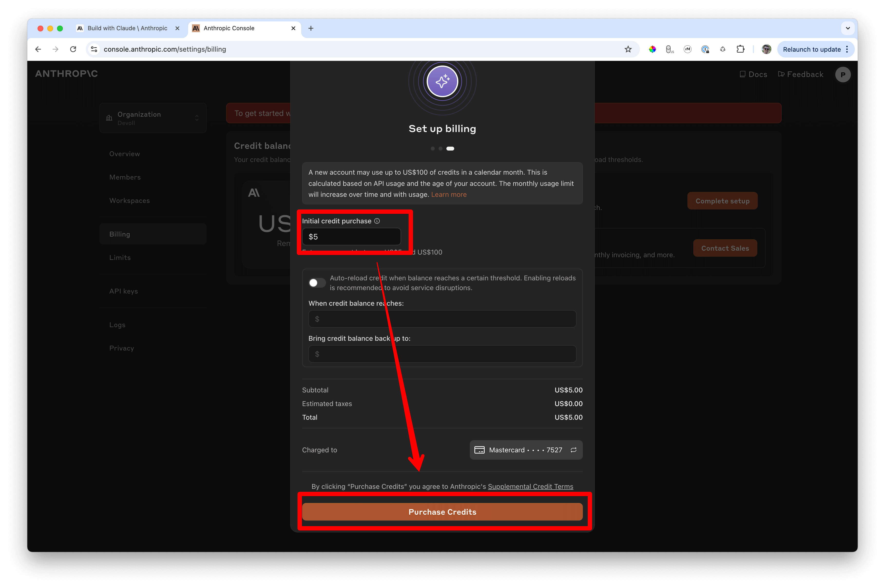Open the Chrome profile avatar
The width and height of the screenshot is (885, 588).
(766, 49)
